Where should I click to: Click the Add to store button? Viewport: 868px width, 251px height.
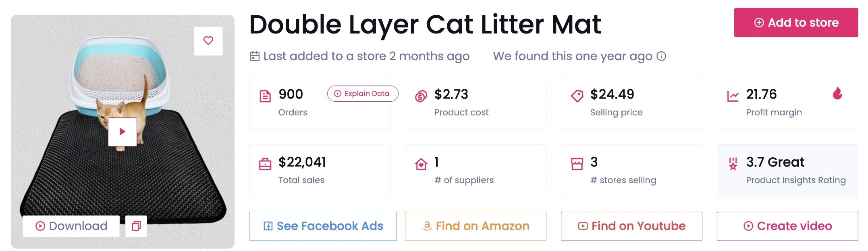point(796,23)
